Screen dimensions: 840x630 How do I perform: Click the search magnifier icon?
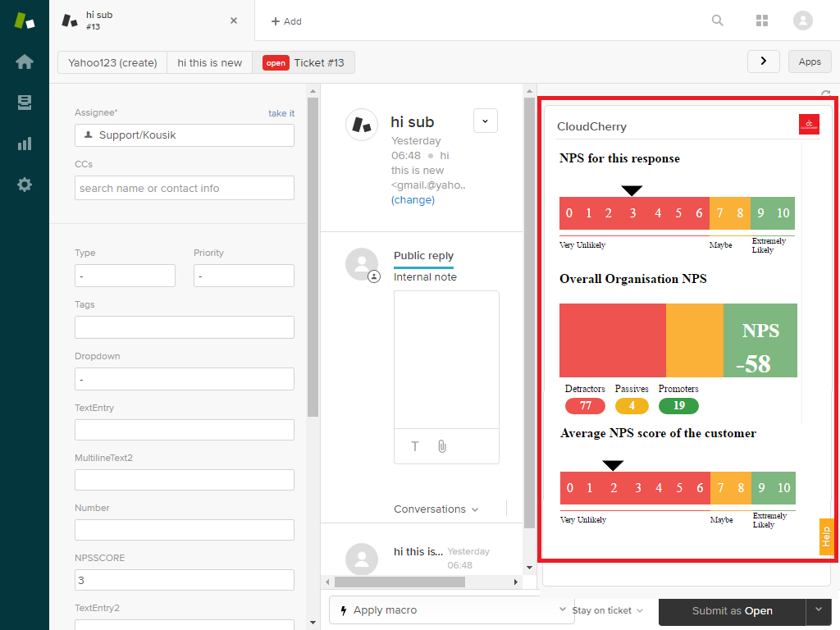pyautogui.click(x=718, y=21)
